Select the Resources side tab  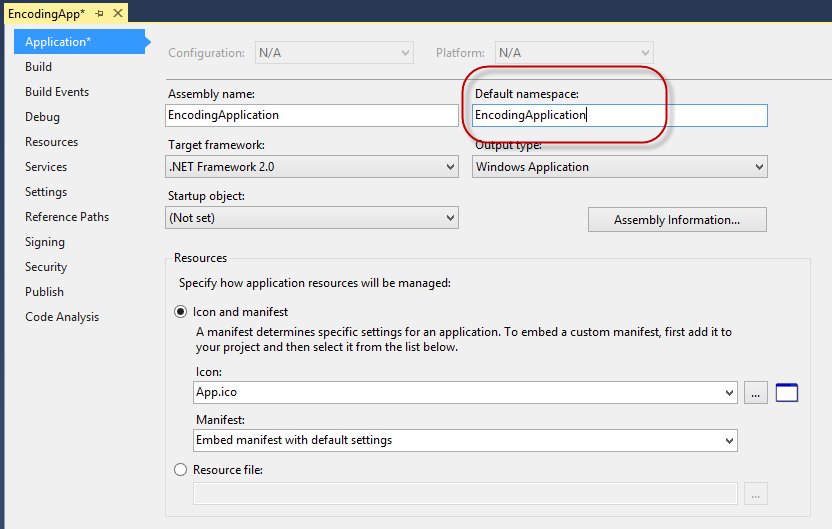(x=51, y=142)
